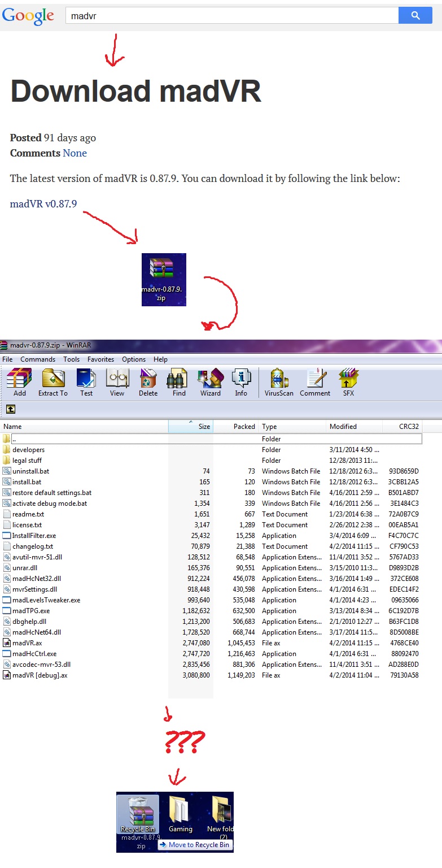Follow the madVR v0.87.9 download link
The image size is (442, 868).
click(43, 204)
